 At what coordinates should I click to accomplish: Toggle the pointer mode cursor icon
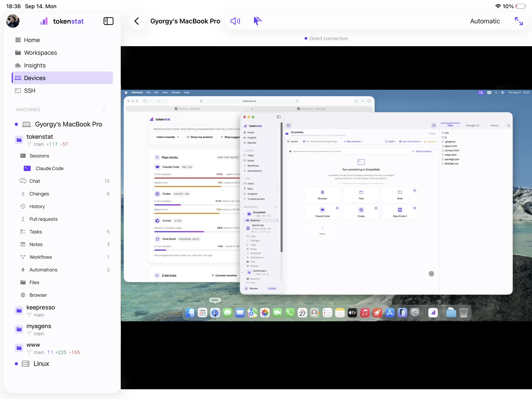point(258,21)
